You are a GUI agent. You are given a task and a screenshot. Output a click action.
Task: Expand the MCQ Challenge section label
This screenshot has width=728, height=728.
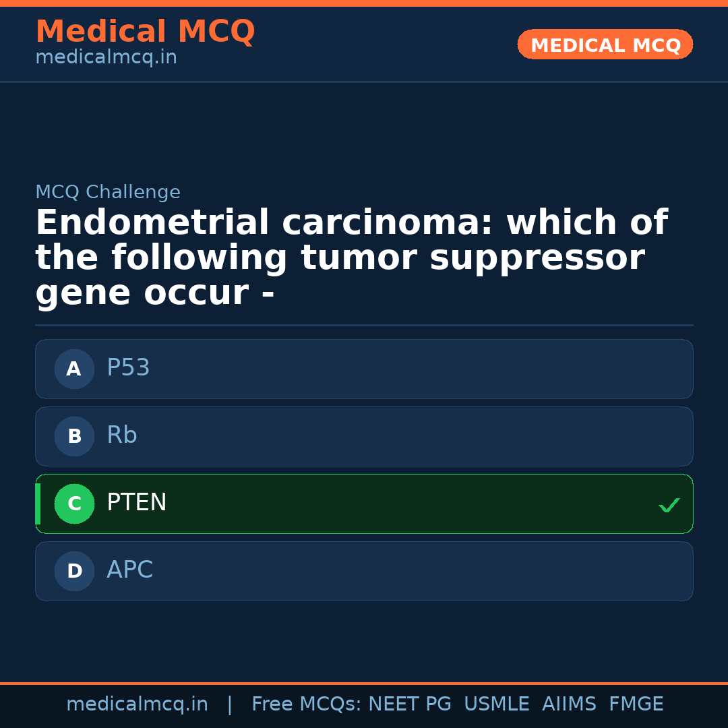108,191
